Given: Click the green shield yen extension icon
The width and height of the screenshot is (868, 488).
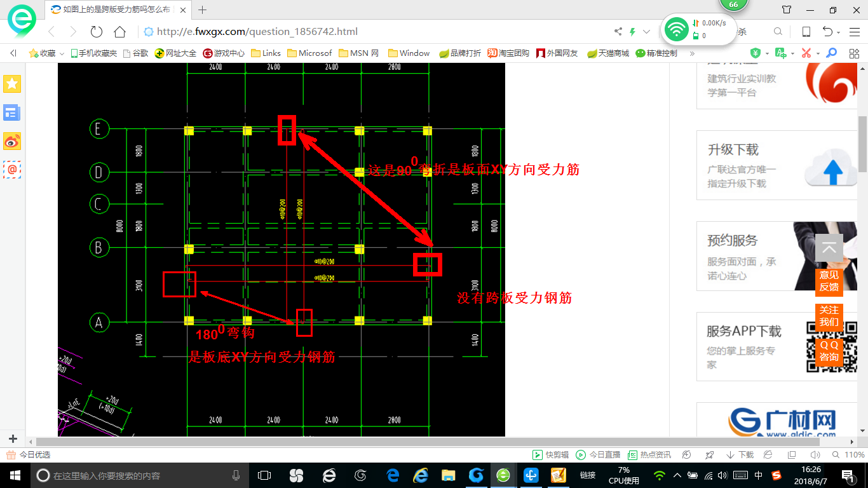Looking at the screenshot, I should [x=756, y=53].
